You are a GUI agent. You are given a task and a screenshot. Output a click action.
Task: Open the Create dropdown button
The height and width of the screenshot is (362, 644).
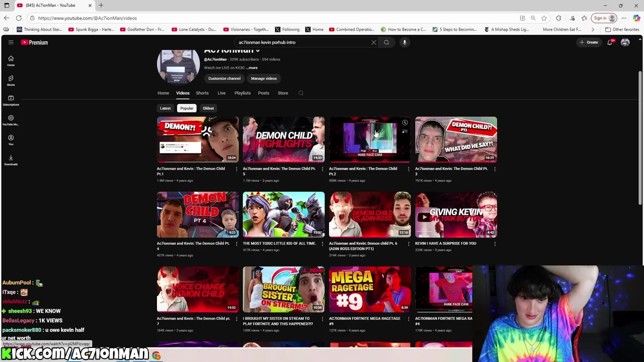[589, 42]
